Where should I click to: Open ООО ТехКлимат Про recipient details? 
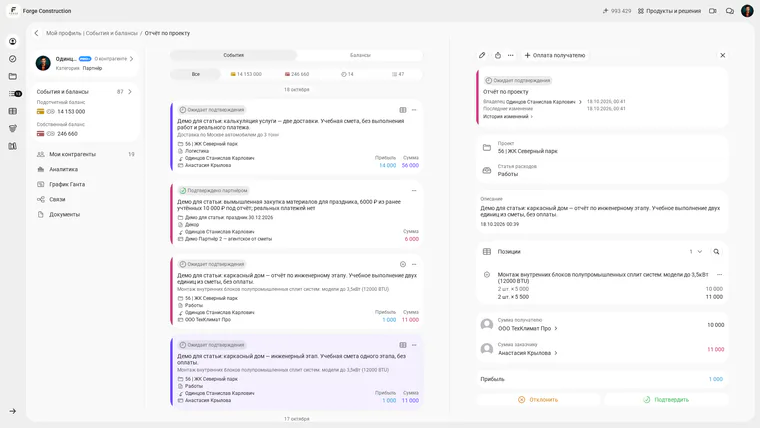pos(527,328)
